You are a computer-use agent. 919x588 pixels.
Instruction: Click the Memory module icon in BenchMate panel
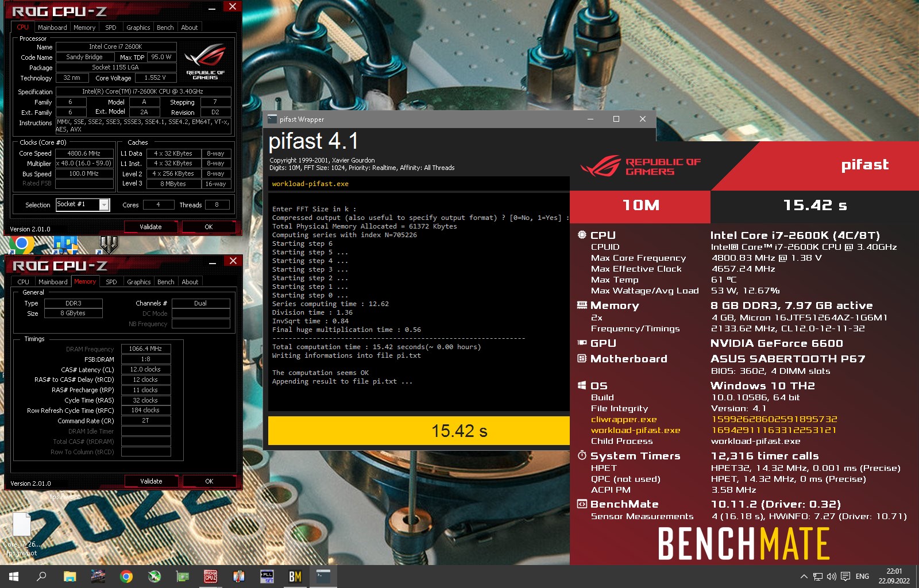coord(582,305)
